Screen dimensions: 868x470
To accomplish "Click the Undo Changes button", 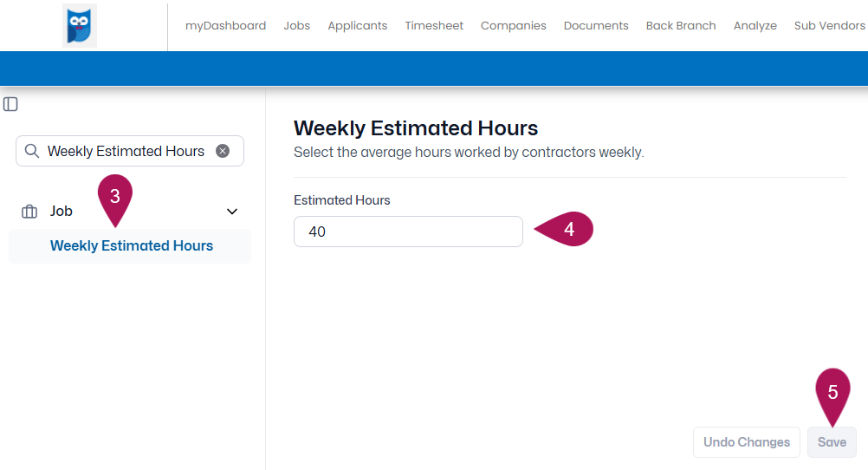I will click(746, 442).
